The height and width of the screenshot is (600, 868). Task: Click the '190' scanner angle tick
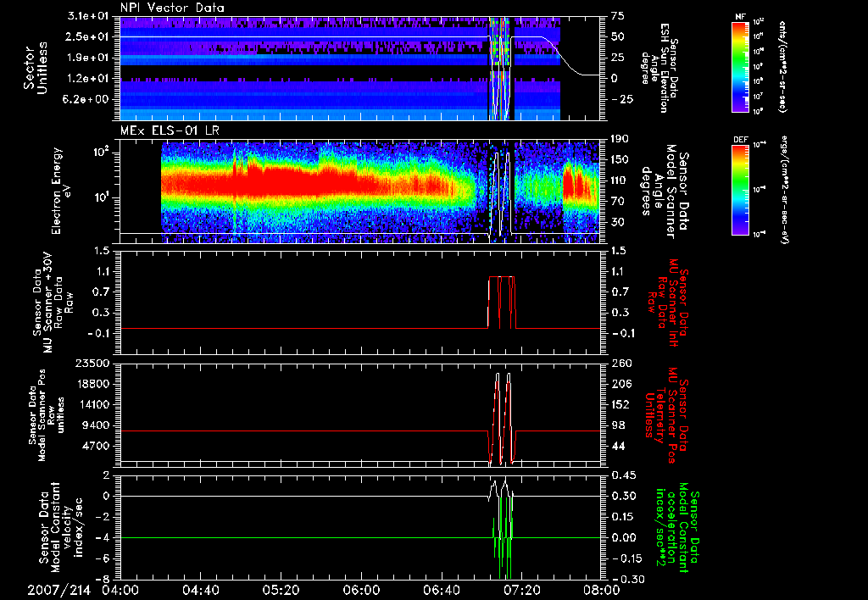[620, 139]
